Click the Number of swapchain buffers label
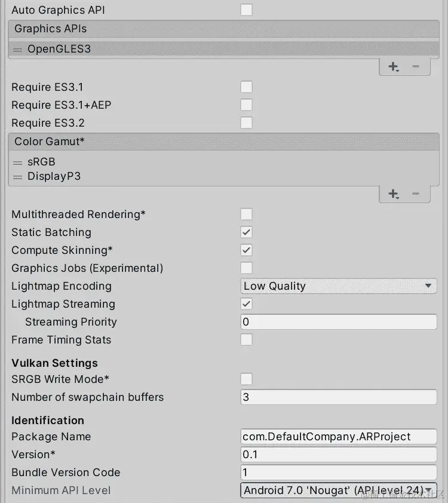This screenshot has width=448, height=503. click(x=88, y=397)
